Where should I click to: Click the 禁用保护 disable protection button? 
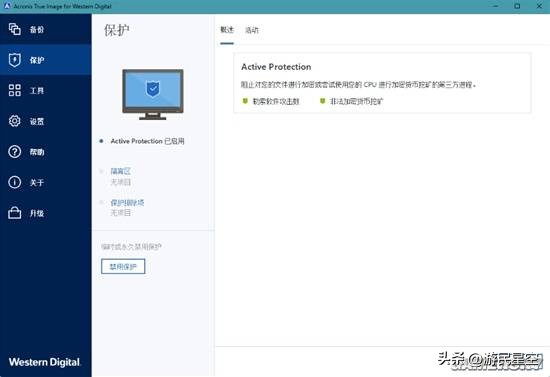(123, 267)
